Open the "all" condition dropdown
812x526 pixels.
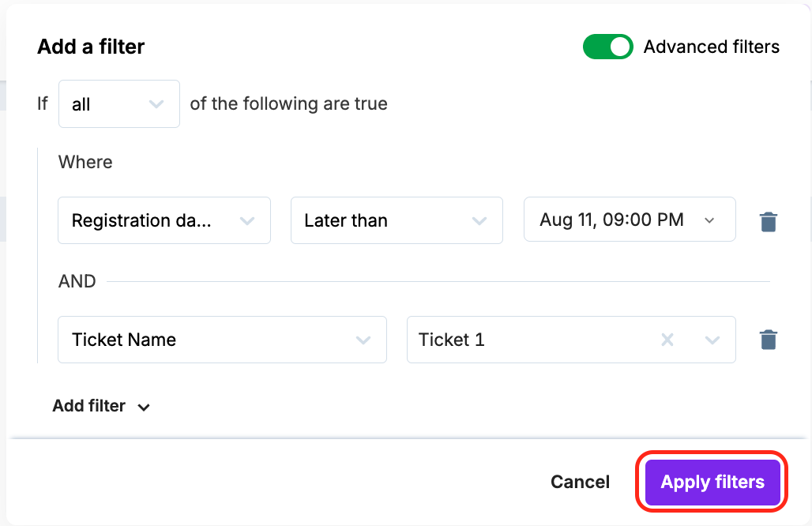coord(118,104)
